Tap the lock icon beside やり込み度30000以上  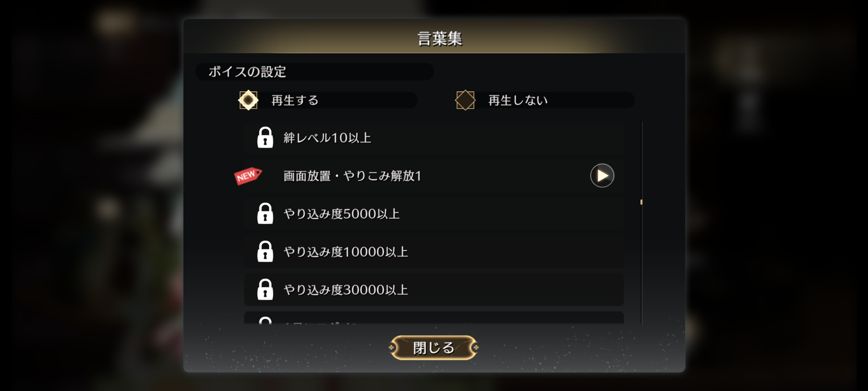pyautogui.click(x=265, y=290)
